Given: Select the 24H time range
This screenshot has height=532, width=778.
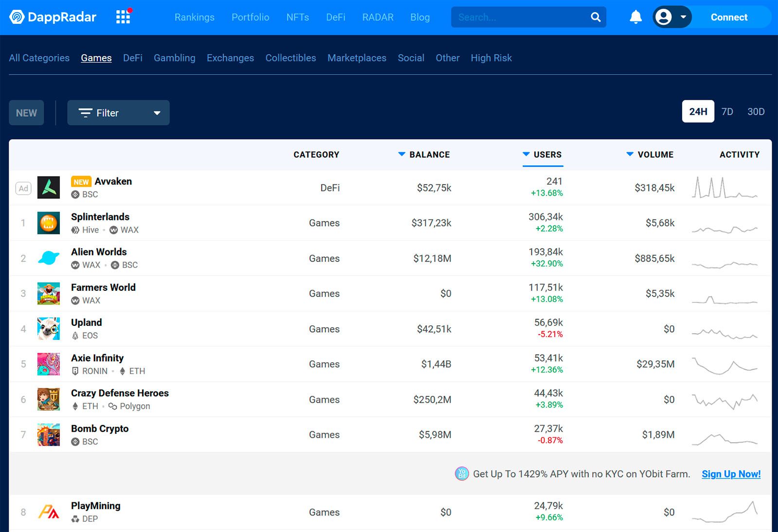Looking at the screenshot, I should point(698,111).
